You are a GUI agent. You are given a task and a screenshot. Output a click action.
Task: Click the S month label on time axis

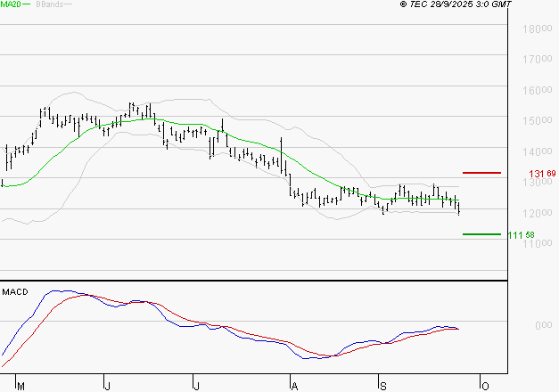[383, 386]
